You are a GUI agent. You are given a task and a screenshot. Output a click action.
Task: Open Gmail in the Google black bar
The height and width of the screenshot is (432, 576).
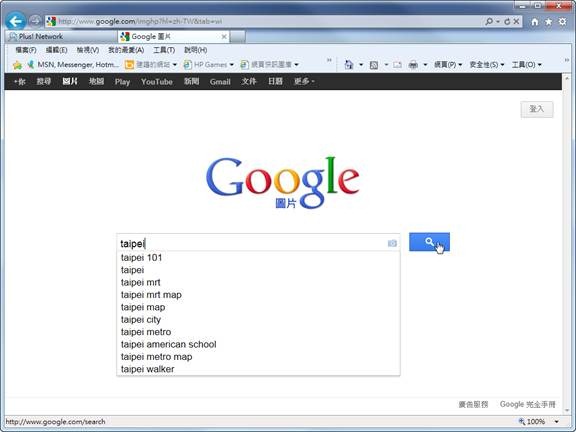tap(220, 82)
